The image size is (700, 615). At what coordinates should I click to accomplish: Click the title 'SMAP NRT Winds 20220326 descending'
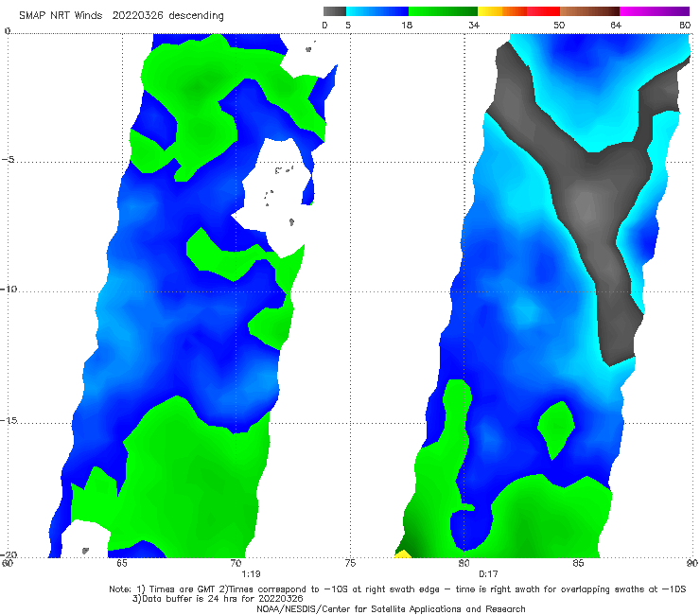click(121, 16)
